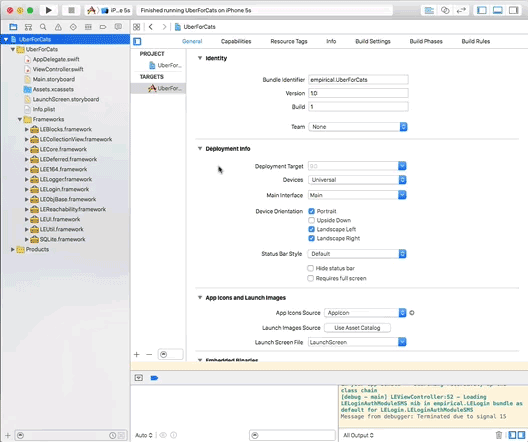
Task: Click the Use Asset Catalog button
Action: point(357,328)
